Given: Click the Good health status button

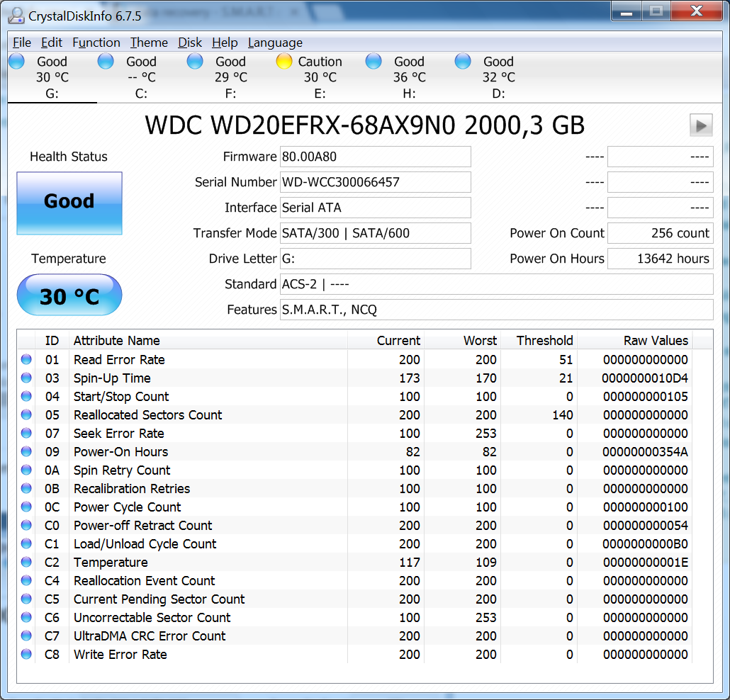Looking at the screenshot, I should pos(69,203).
